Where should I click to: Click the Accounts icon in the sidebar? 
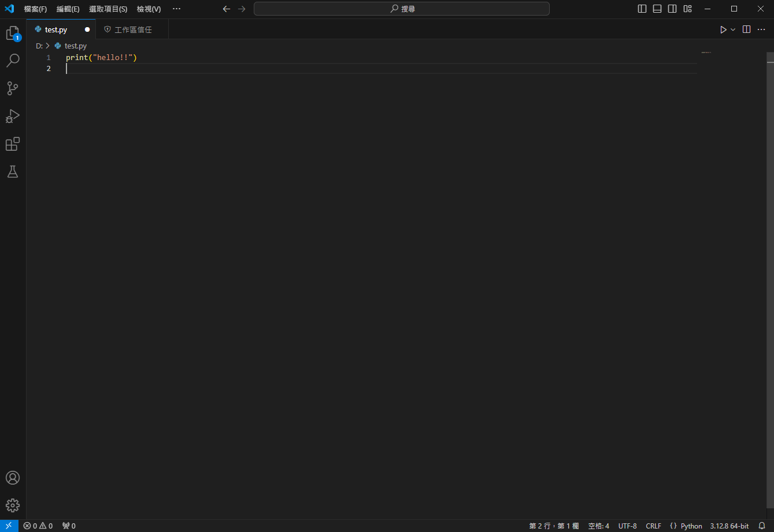(13, 478)
